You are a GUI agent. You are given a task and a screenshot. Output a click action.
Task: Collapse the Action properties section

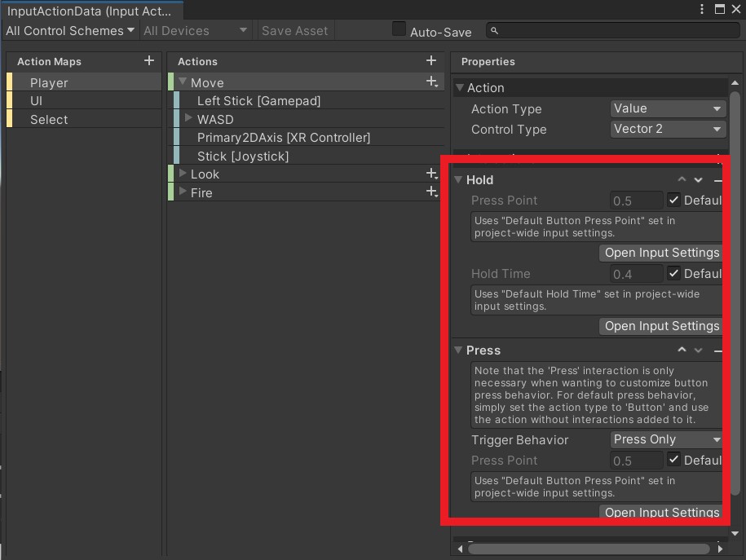[460, 87]
